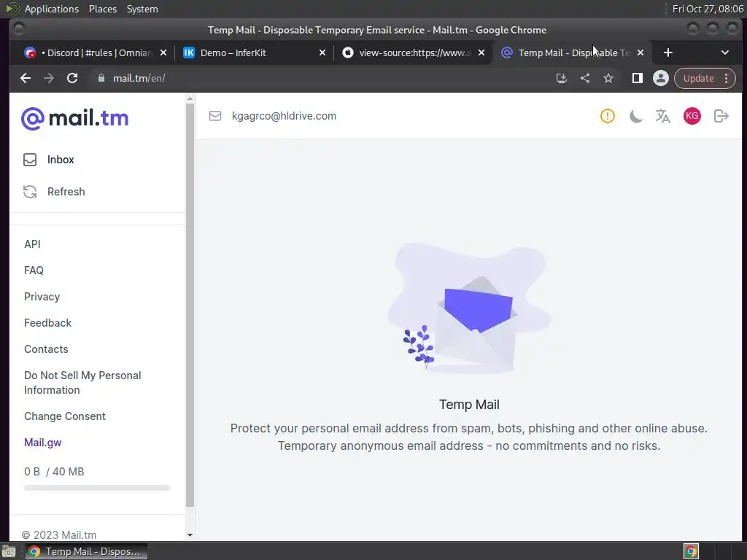Click the yellow warning alert icon
The image size is (747, 560).
coord(608,116)
